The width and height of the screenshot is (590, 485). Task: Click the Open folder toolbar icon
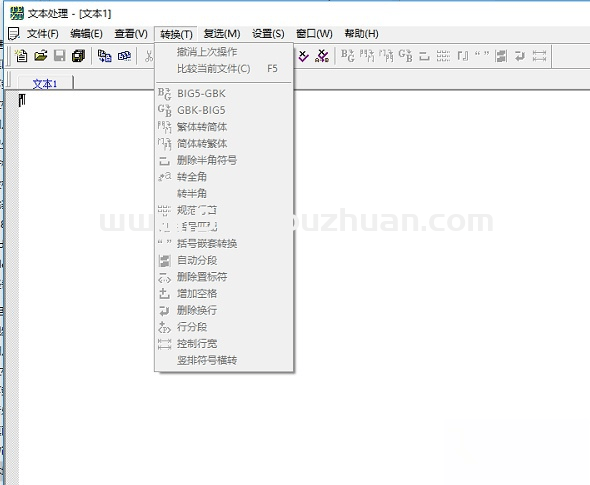pos(41,56)
